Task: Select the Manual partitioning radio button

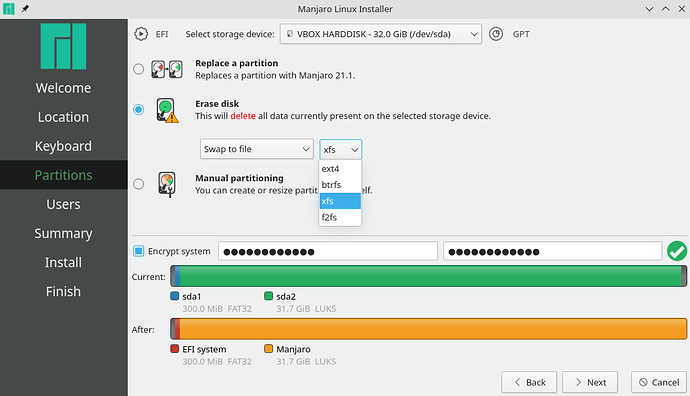Action: click(x=139, y=184)
